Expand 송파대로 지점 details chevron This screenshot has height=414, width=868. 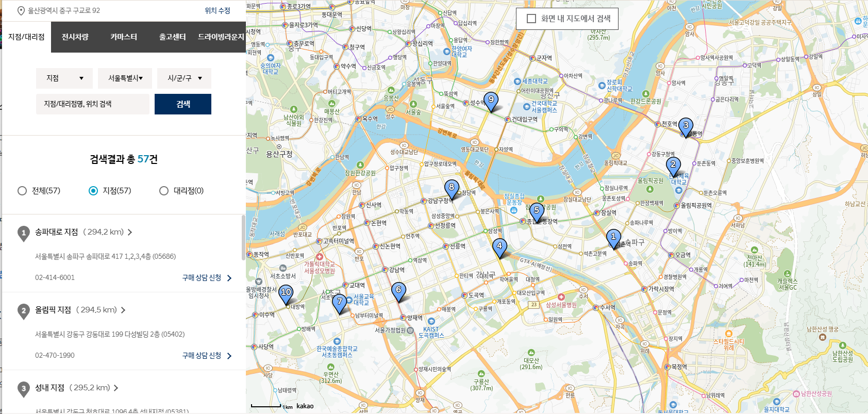click(130, 233)
